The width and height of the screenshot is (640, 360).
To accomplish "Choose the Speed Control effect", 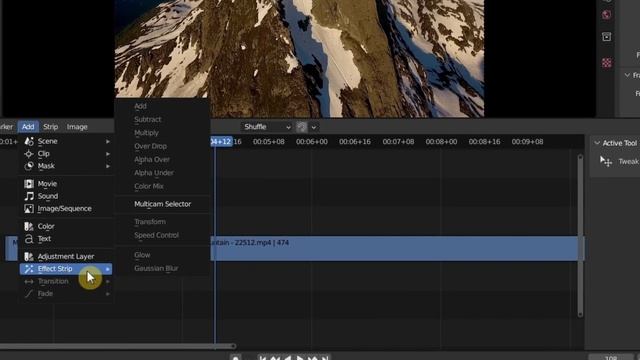I will (163, 236).
